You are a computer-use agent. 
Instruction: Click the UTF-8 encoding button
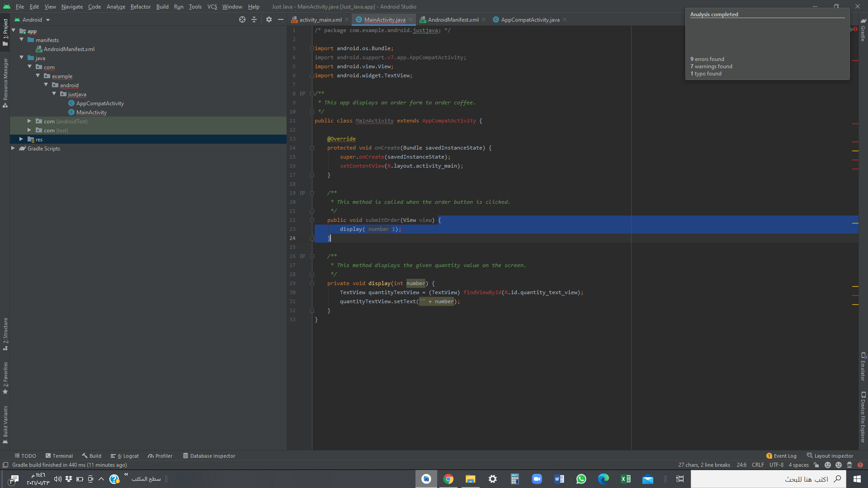click(x=776, y=465)
